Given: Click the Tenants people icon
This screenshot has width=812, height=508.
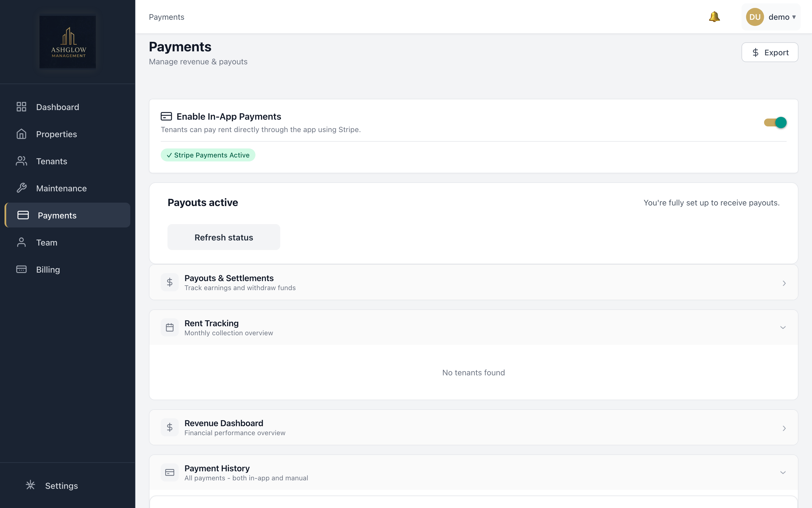Looking at the screenshot, I should [21, 161].
